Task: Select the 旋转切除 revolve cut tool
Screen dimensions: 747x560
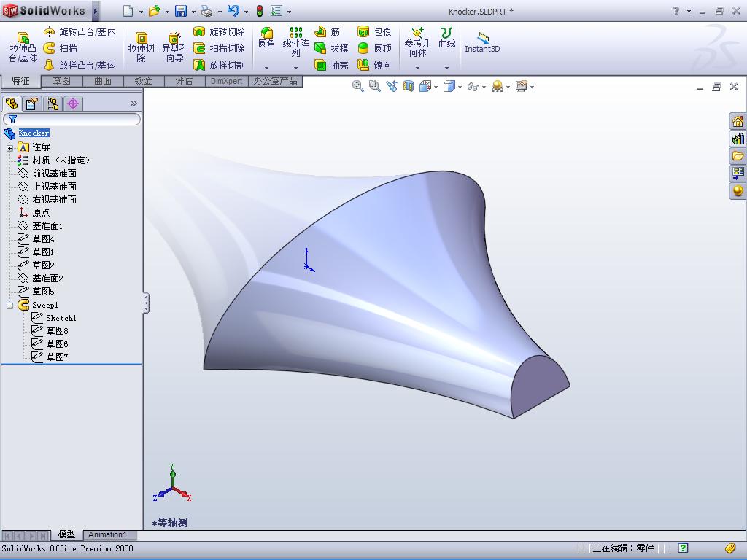Action: (219, 32)
